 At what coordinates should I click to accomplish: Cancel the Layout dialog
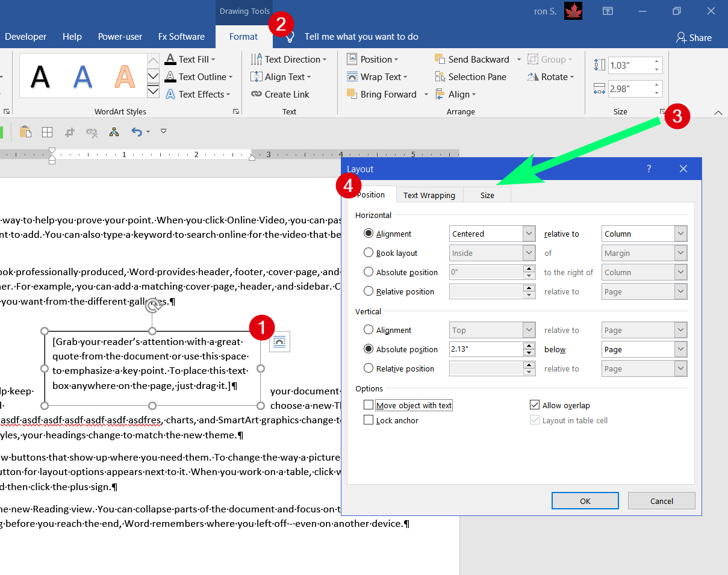(662, 500)
